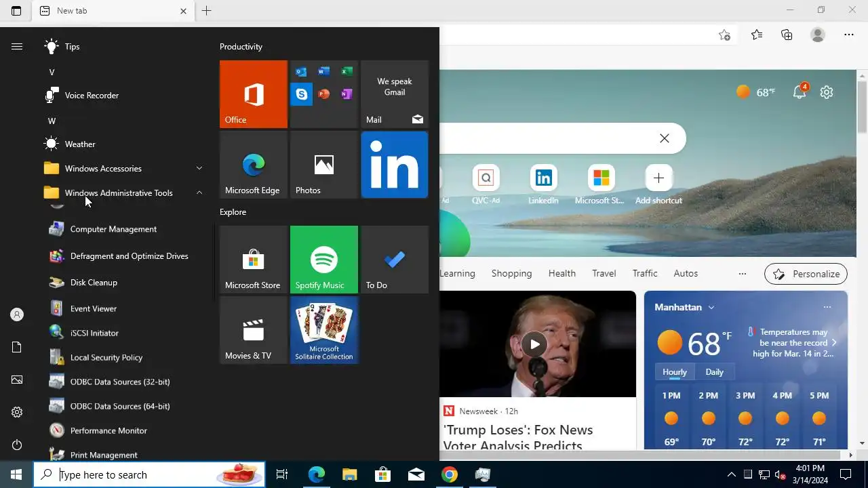868x488 pixels.
Task: Open the user account icon in Start sidebar
Action: click(x=17, y=314)
